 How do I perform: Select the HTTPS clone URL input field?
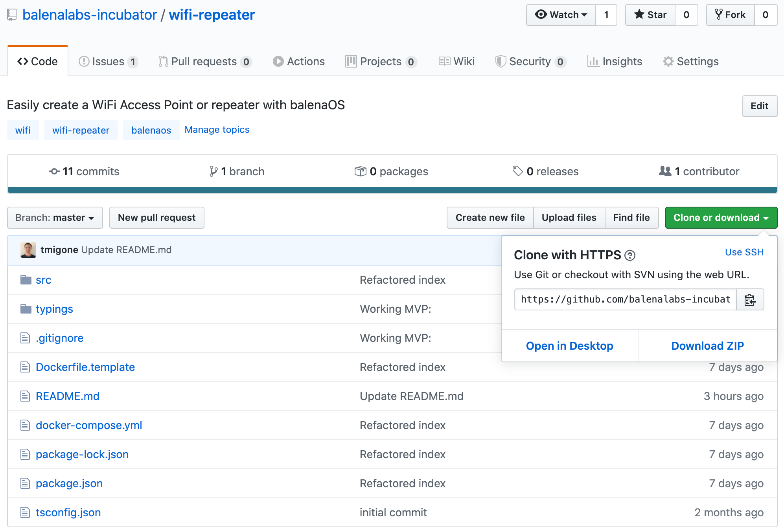[x=625, y=299]
